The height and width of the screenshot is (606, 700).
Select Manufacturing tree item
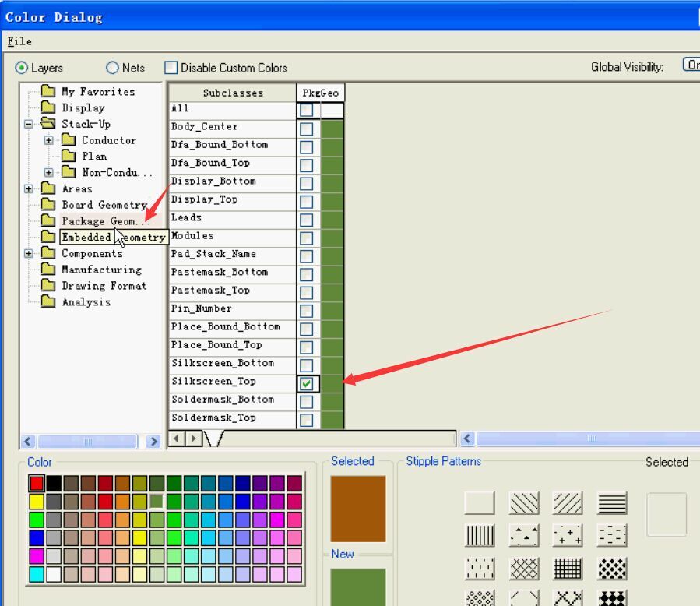102,270
